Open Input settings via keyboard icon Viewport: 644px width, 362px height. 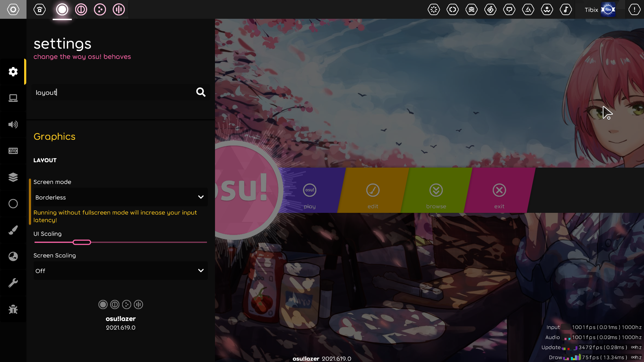(x=13, y=151)
